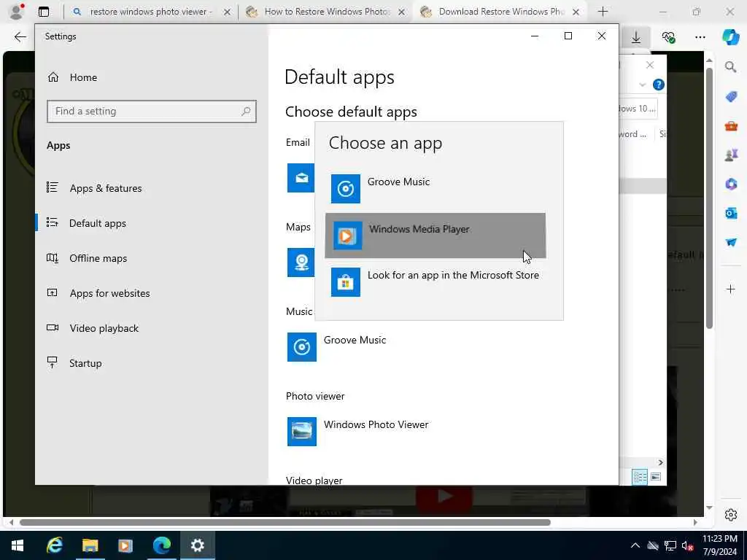
Task: Open Edge sidebar settings gear
Action: (731, 515)
